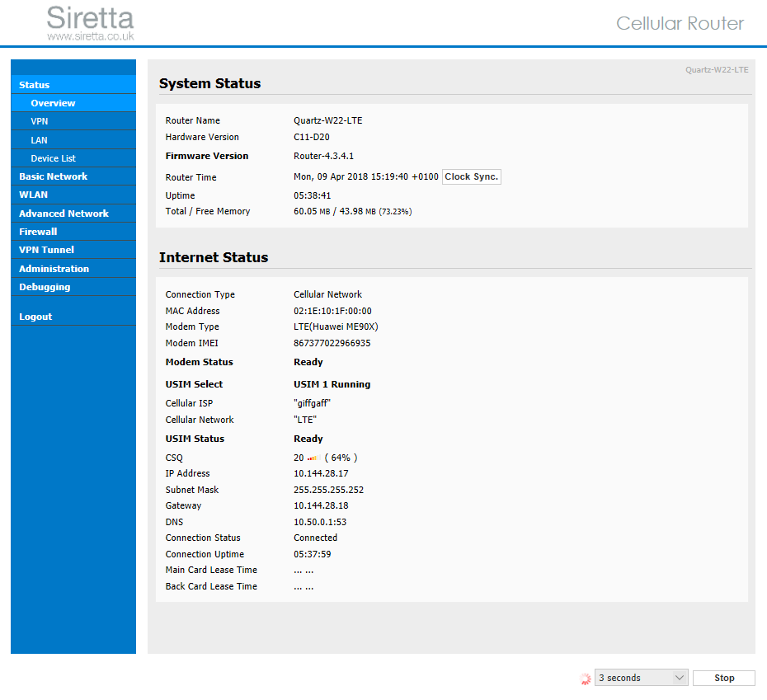Click the CSQ signal strength bars icon
The width and height of the screenshot is (767, 700).
point(313,458)
